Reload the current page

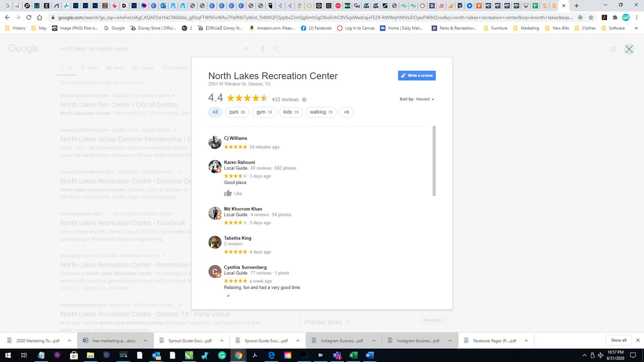point(29,17)
